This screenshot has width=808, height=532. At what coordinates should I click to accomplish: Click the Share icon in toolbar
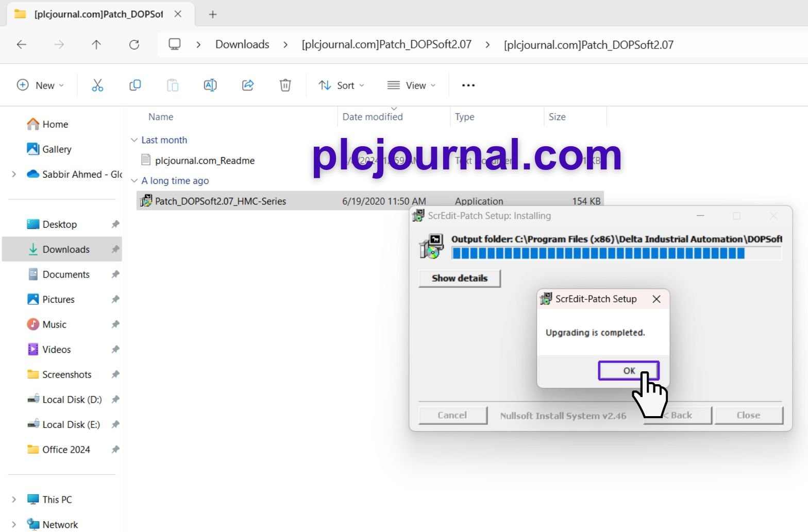248,85
